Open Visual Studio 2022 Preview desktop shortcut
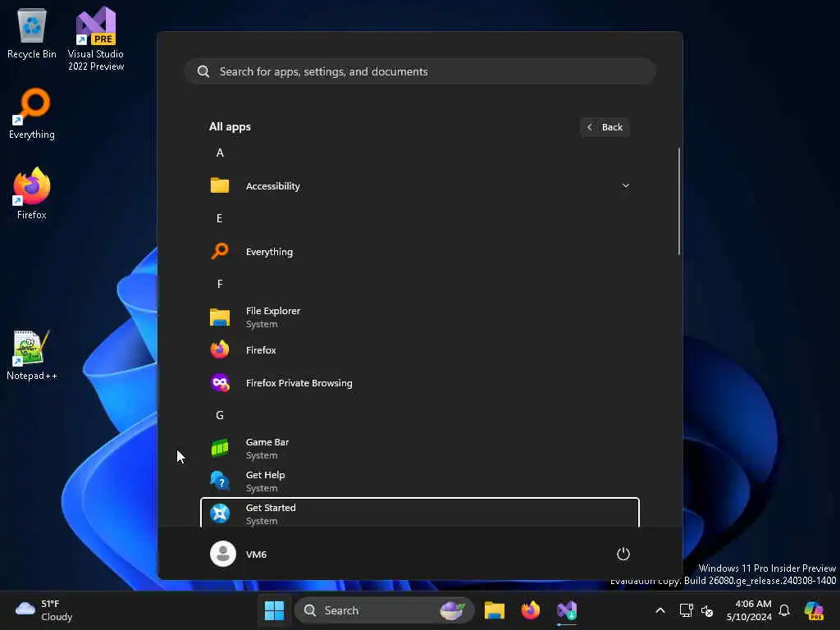 (96, 39)
